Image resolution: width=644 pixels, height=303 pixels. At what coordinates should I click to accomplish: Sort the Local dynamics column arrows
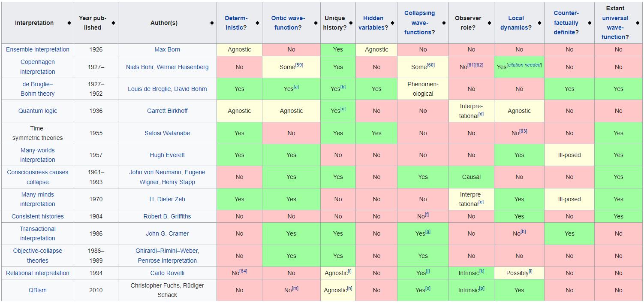click(x=539, y=23)
